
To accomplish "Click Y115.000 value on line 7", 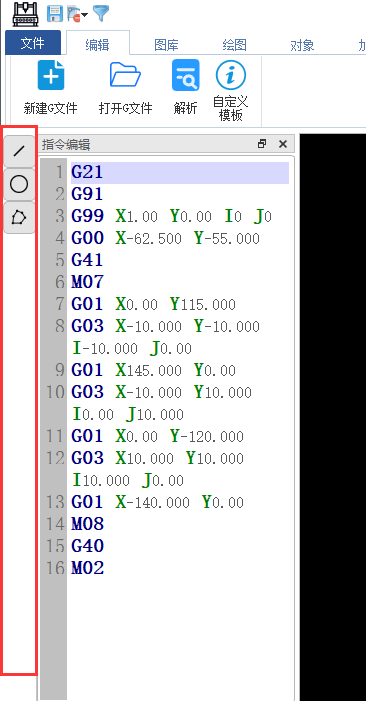I will coord(203,304).
